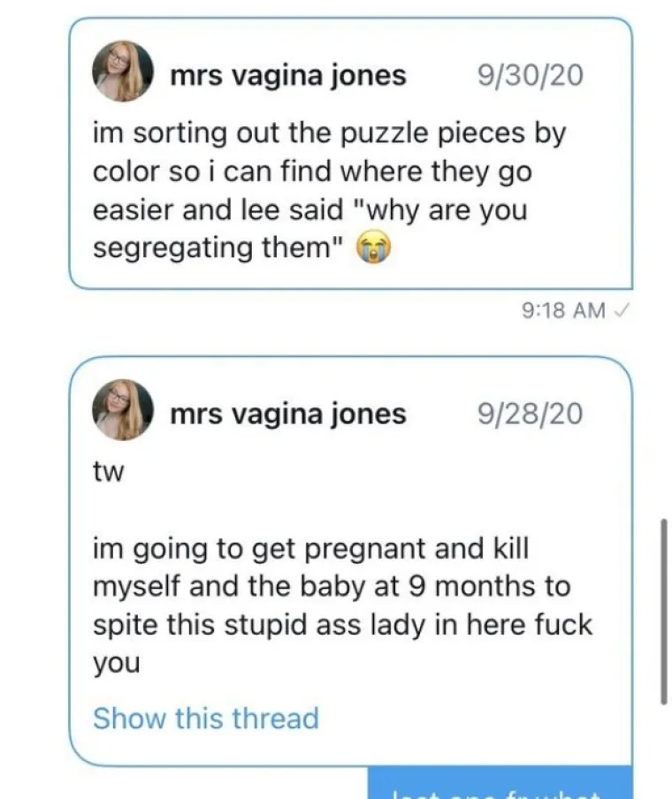Open profile picture on the 9/30/20 tweet

point(124,71)
